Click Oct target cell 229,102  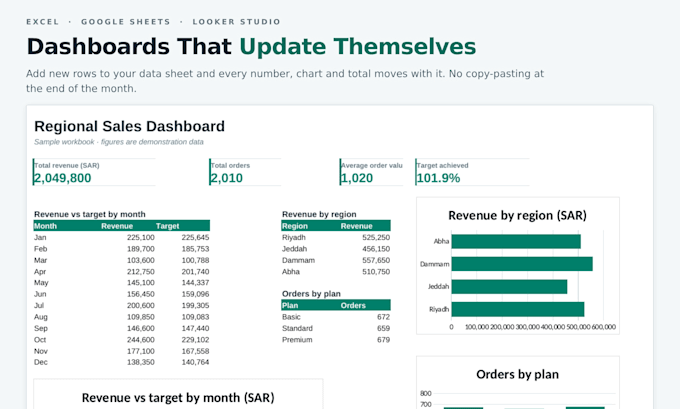pyautogui.click(x=195, y=340)
